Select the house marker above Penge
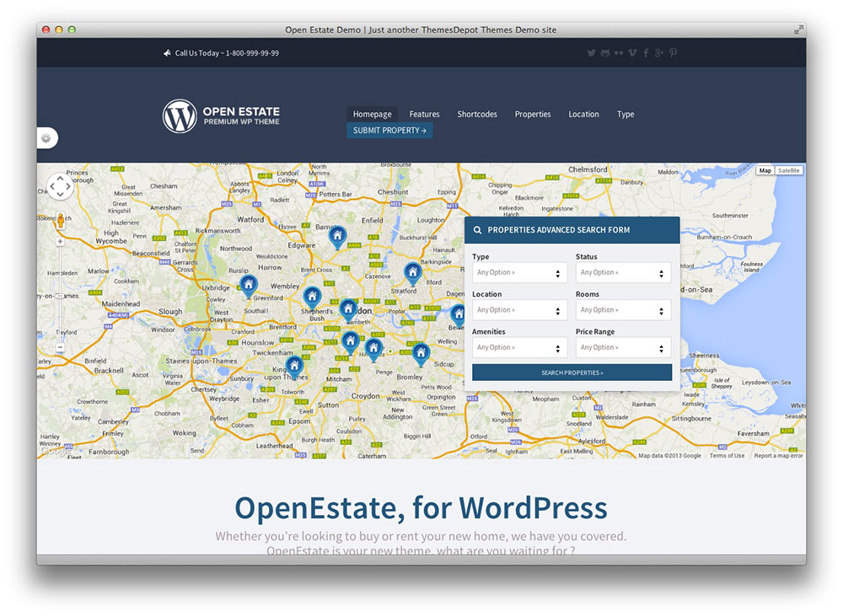 click(373, 349)
